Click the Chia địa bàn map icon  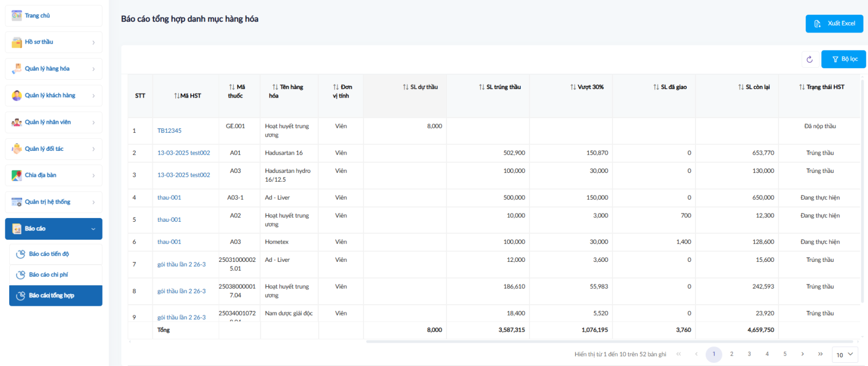[x=17, y=176]
